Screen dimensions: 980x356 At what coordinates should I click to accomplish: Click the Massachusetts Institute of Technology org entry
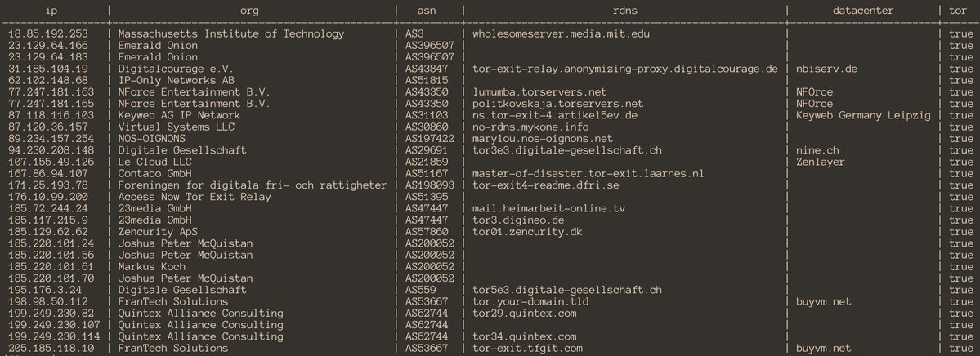[x=231, y=34]
